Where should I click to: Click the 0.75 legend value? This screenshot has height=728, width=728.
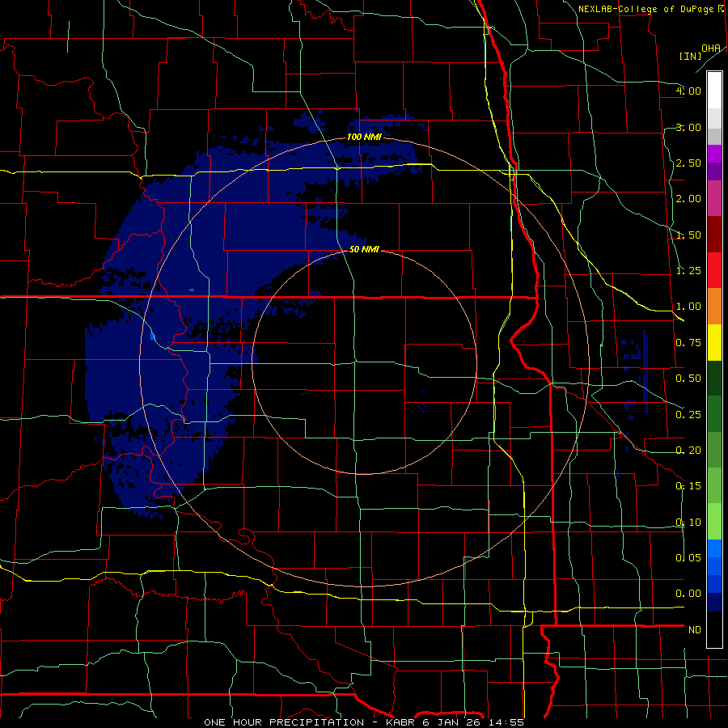(688, 343)
